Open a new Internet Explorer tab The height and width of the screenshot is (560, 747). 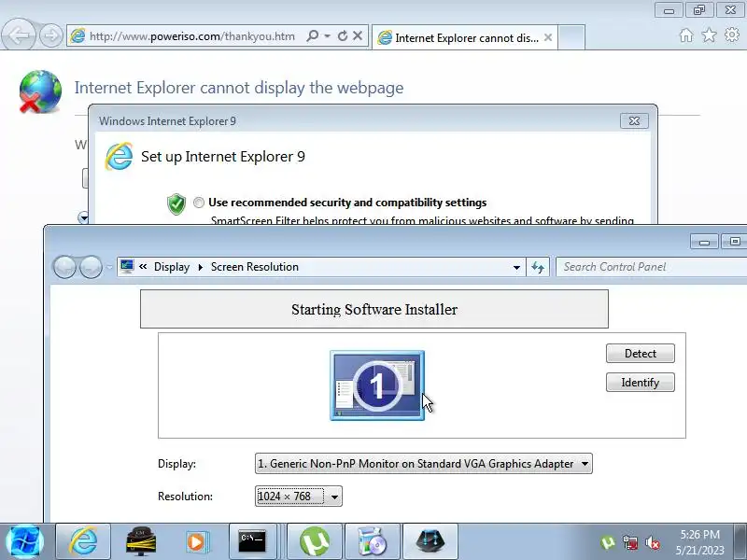[571, 37]
